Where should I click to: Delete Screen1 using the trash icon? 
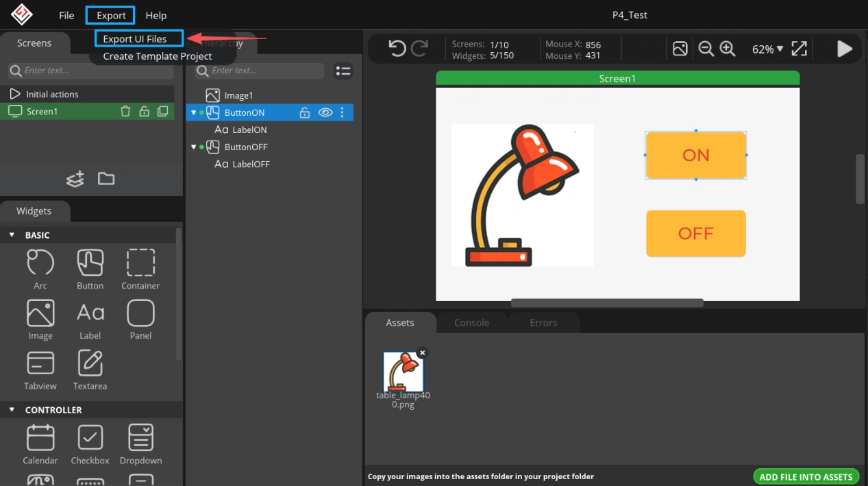[125, 111]
